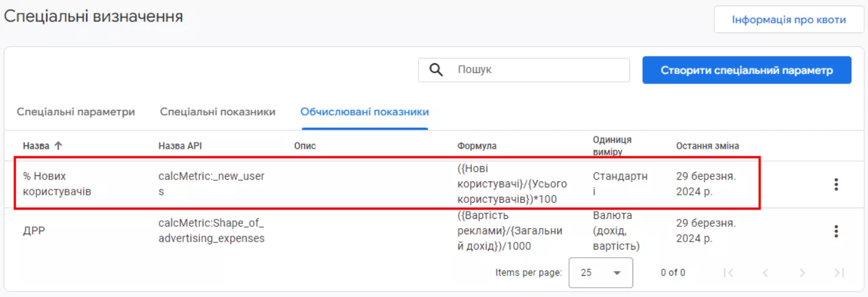Viewport: 868px width, 297px height.
Task: Select Обчислювані показники tab
Action: pyautogui.click(x=365, y=112)
